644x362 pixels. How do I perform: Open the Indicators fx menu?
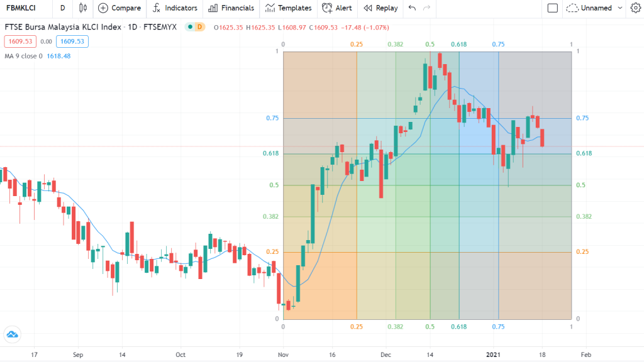[x=175, y=8]
